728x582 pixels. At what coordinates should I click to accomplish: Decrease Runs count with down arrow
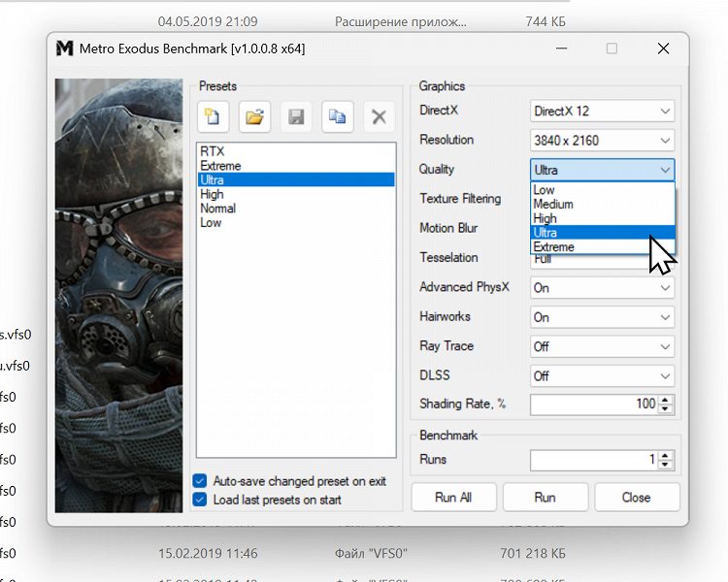665,465
